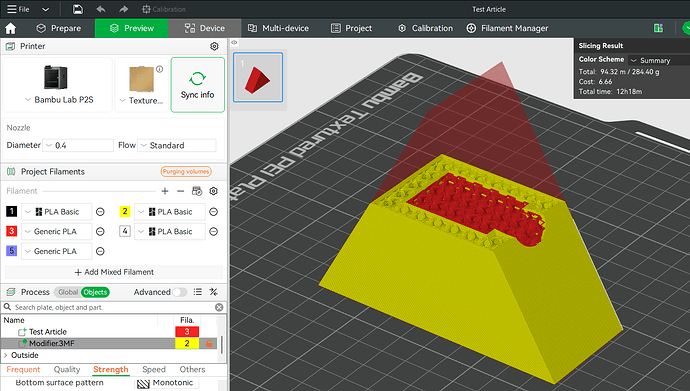Open Purging volumes settings
This screenshot has width=690, height=391.
186,172
